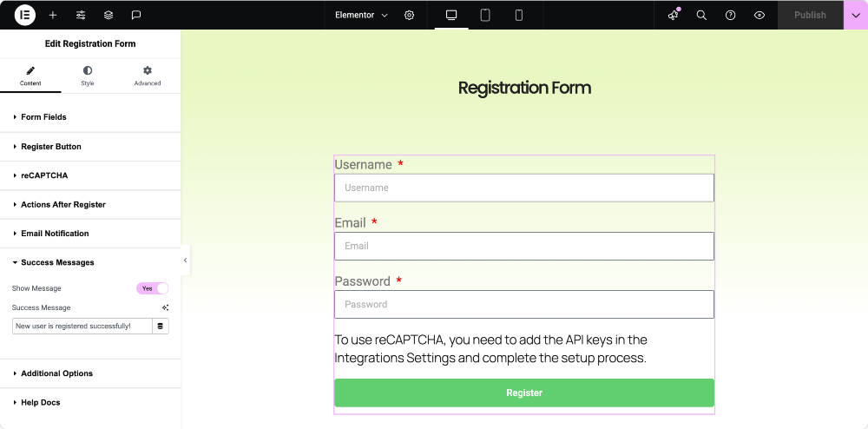Click the green Register button
This screenshot has height=429, width=868.
(x=524, y=393)
